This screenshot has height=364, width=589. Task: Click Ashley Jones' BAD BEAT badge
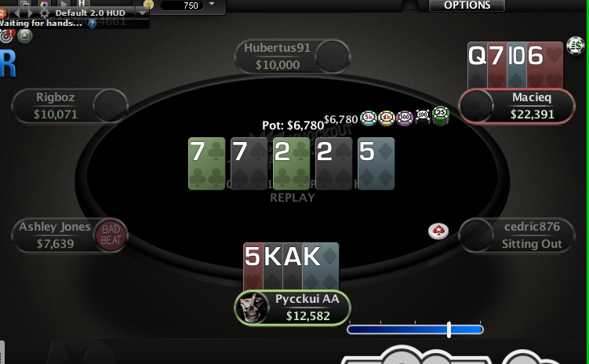111,235
